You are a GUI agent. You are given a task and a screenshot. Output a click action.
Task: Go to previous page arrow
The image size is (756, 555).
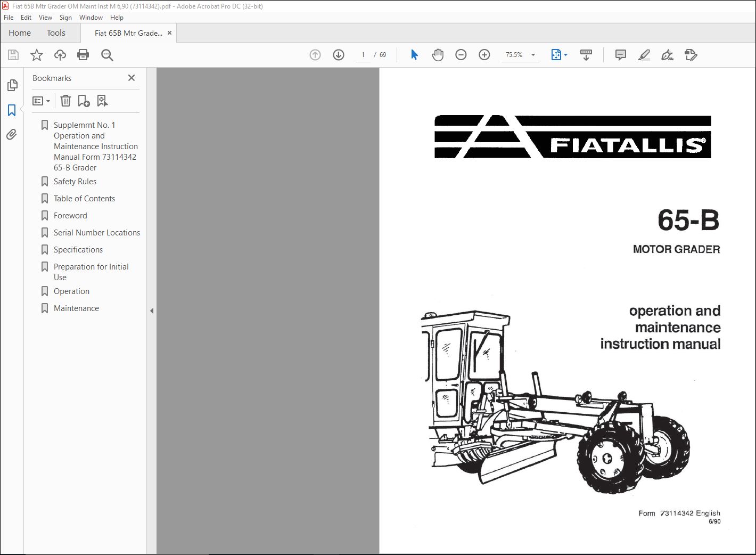pos(315,55)
